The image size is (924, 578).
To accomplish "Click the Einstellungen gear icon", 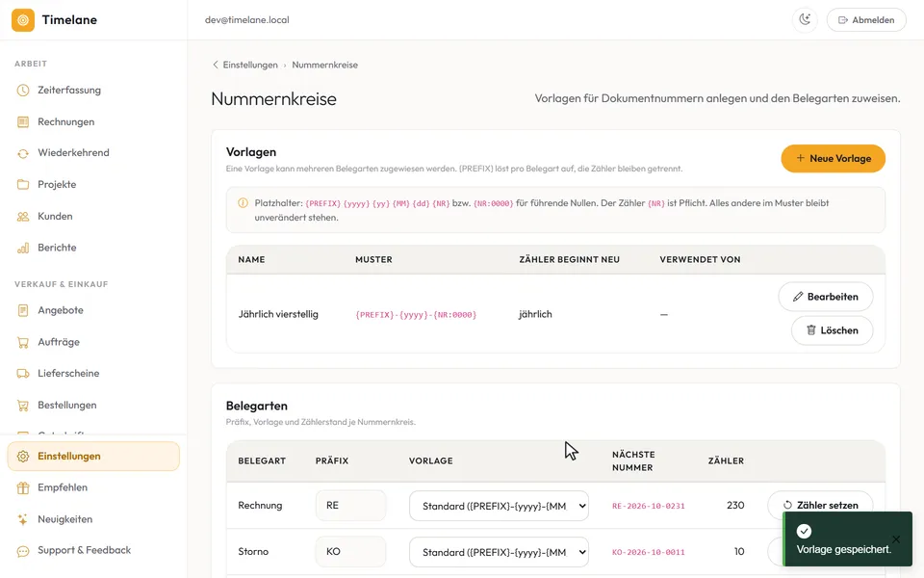I will click(23, 457).
